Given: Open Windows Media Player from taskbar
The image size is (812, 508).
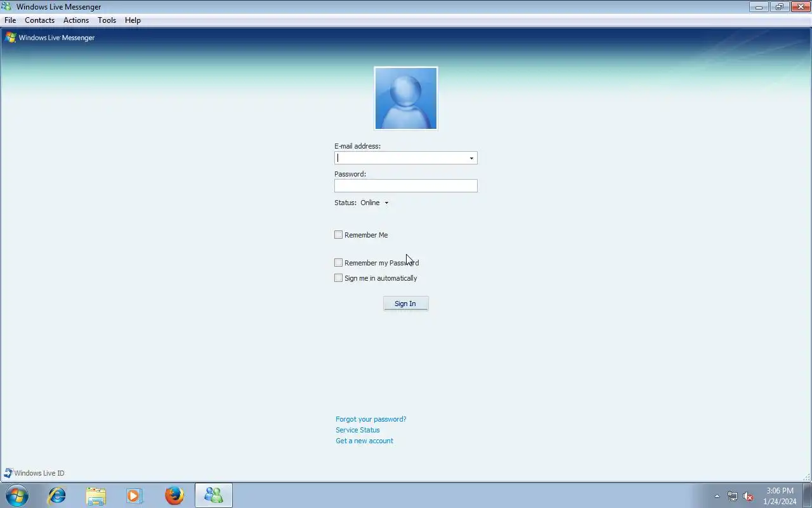Looking at the screenshot, I should pos(134,495).
